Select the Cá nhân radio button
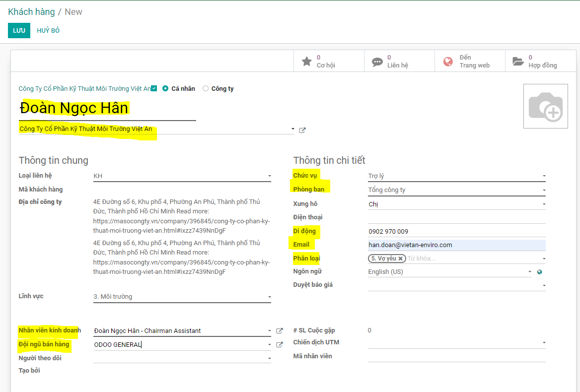Viewport: 580px width, 392px height. [x=165, y=89]
